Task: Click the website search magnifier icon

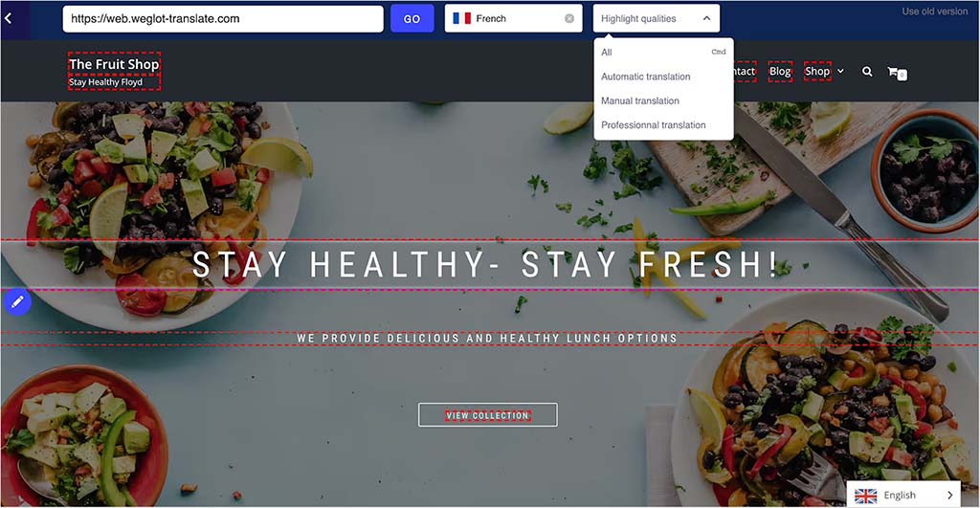Action: tap(867, 72)
